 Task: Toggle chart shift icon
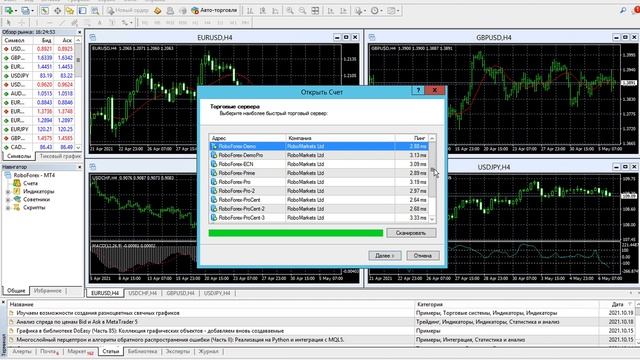344,11
